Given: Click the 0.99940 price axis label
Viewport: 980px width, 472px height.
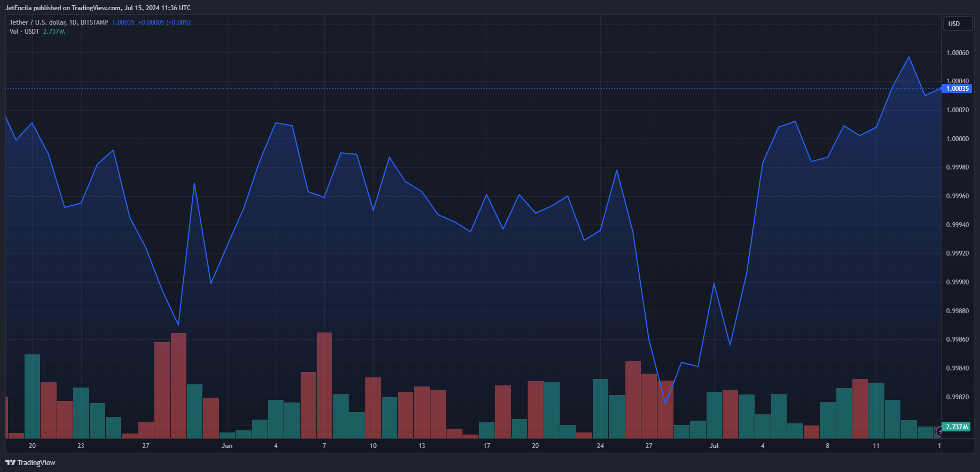Looking at the screenshot, I should 958,225.
